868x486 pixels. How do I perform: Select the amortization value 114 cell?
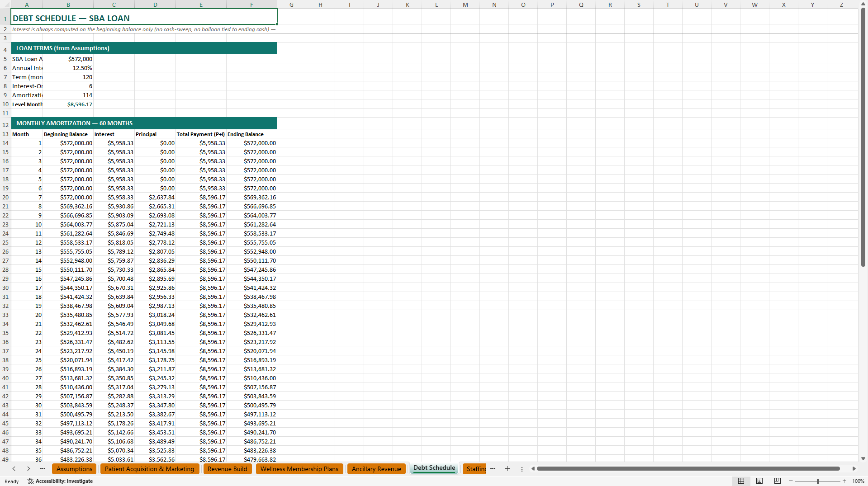[68, 95]
